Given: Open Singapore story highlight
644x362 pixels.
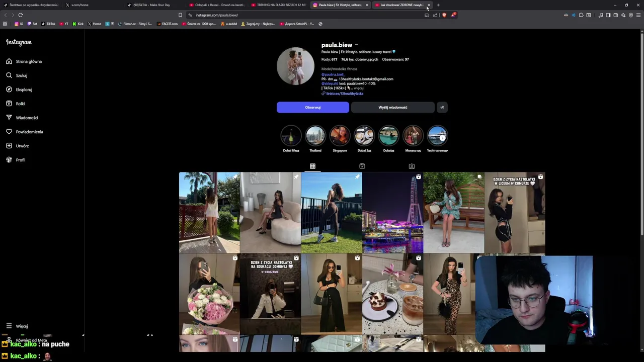Looking at the screenshot, I should click(340, 136).
